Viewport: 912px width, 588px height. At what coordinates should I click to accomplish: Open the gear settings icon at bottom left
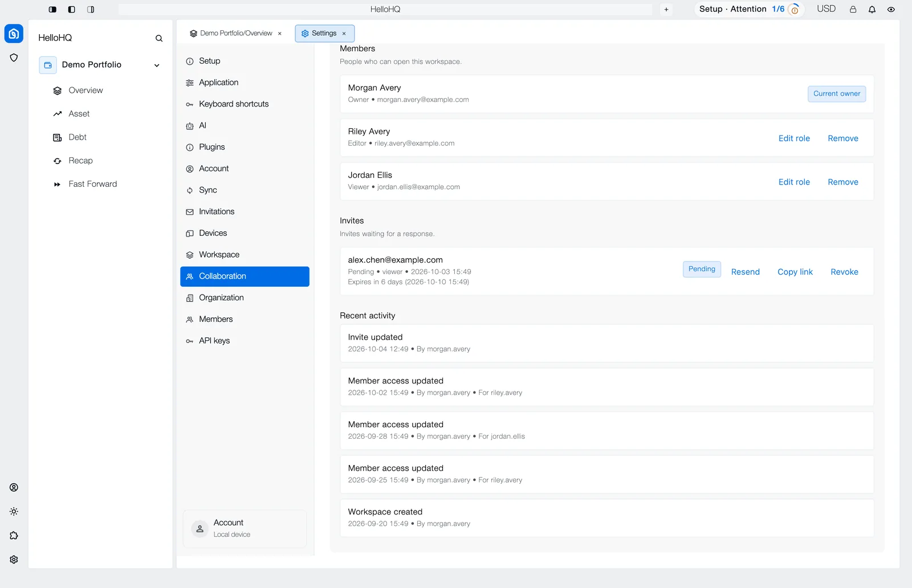pos(14,560)
